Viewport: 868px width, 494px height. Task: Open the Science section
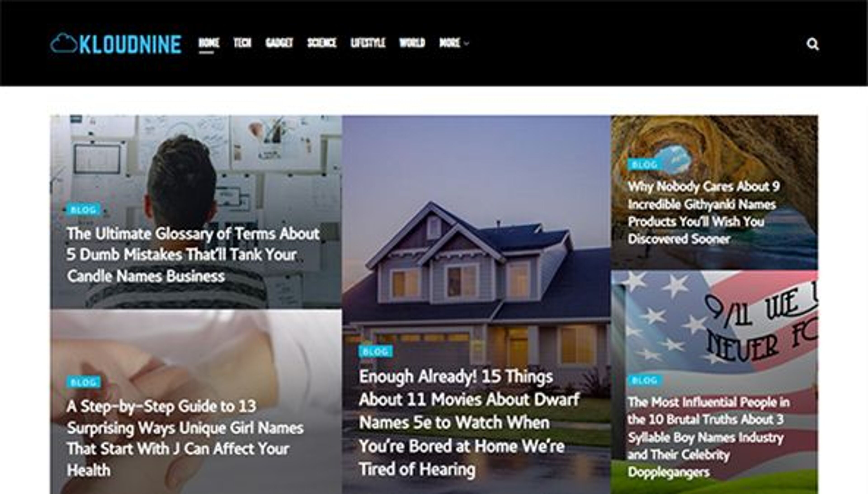pos(322,43)
